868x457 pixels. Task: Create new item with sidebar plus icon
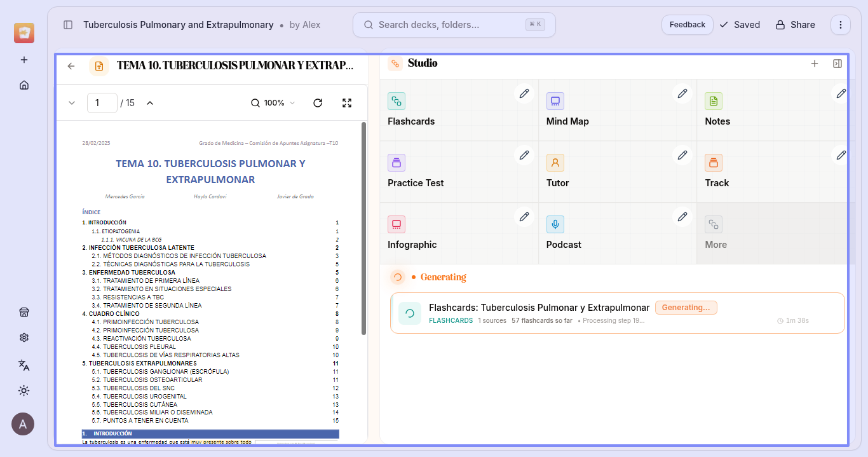point(24,60)
